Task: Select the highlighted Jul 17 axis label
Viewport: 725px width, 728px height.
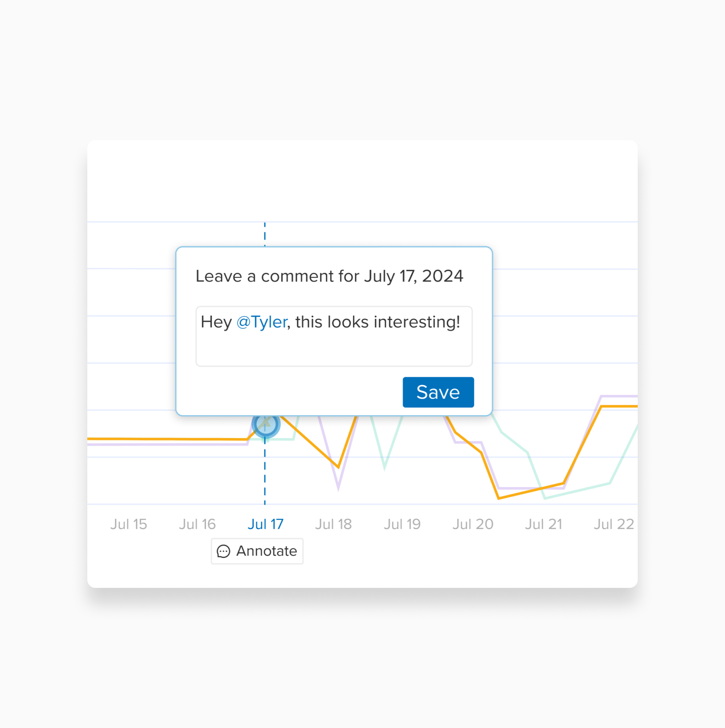Action: tap(265, 524)
